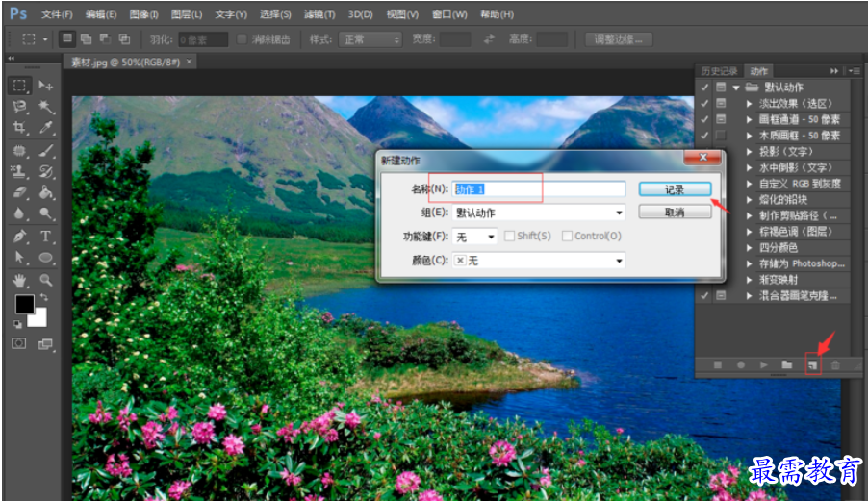Viewport: 868px width, 501px height.
Task: Reset default foreground and background colors
Action: point(17,325)
